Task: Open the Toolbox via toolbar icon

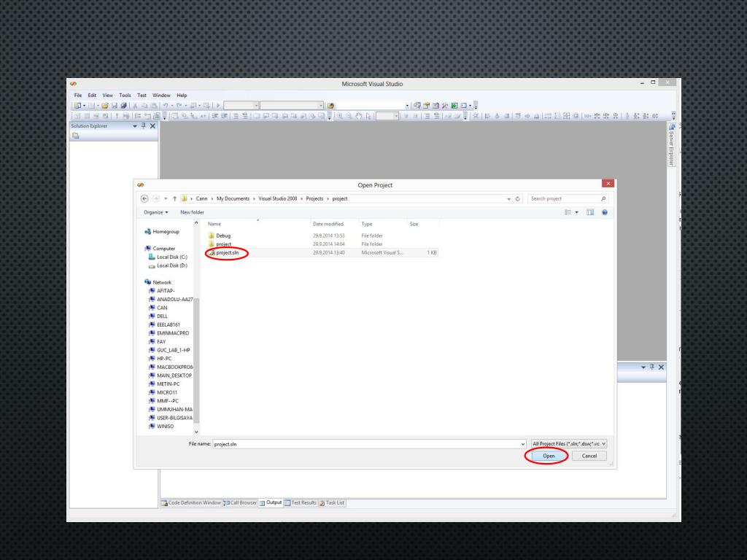Action: (x=445, y=106)
